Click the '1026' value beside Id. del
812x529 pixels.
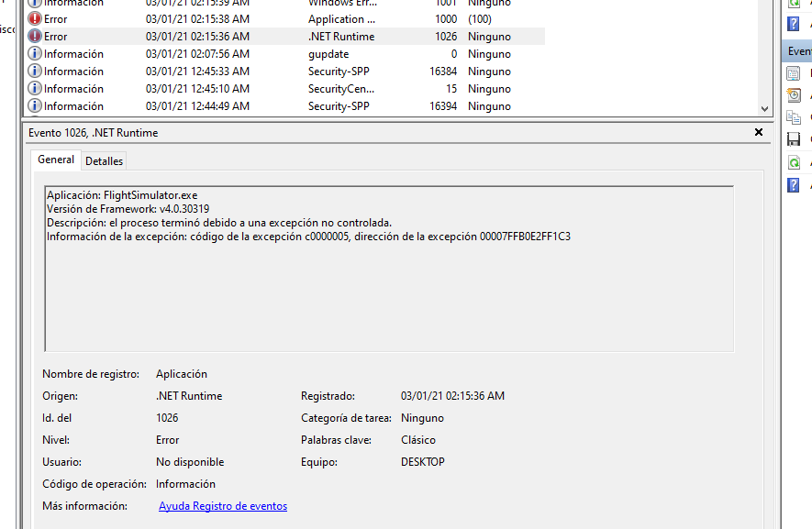[x=167, y=418]
